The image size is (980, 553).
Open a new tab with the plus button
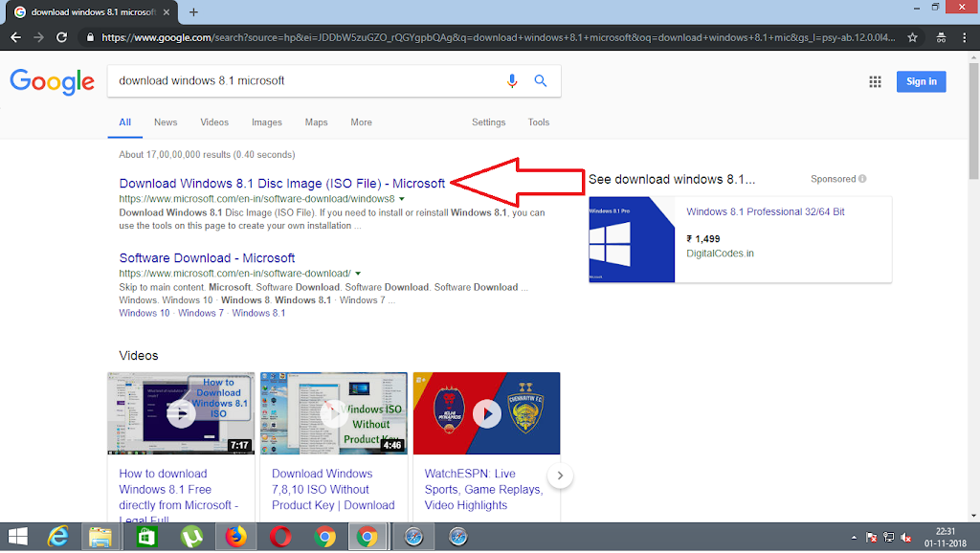[x=193, y=12]
